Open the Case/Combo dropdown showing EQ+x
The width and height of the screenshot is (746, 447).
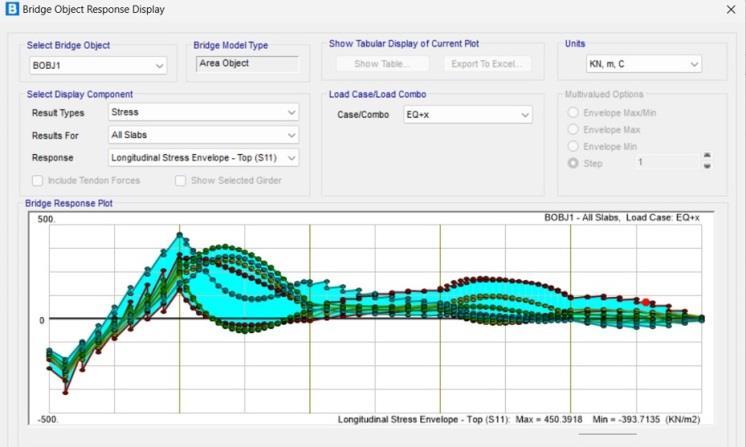pyautogui.click(x=468, y=115)
